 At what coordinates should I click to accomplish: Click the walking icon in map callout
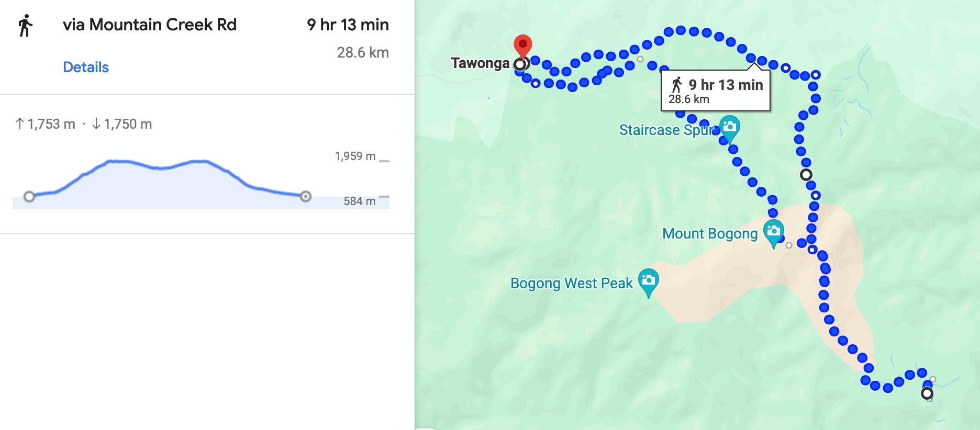[x=677, y=85]
